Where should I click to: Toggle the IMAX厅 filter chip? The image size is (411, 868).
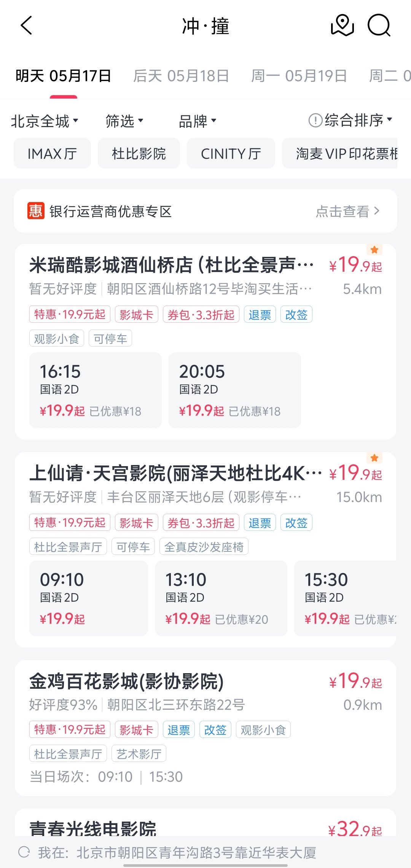(52, 153)
